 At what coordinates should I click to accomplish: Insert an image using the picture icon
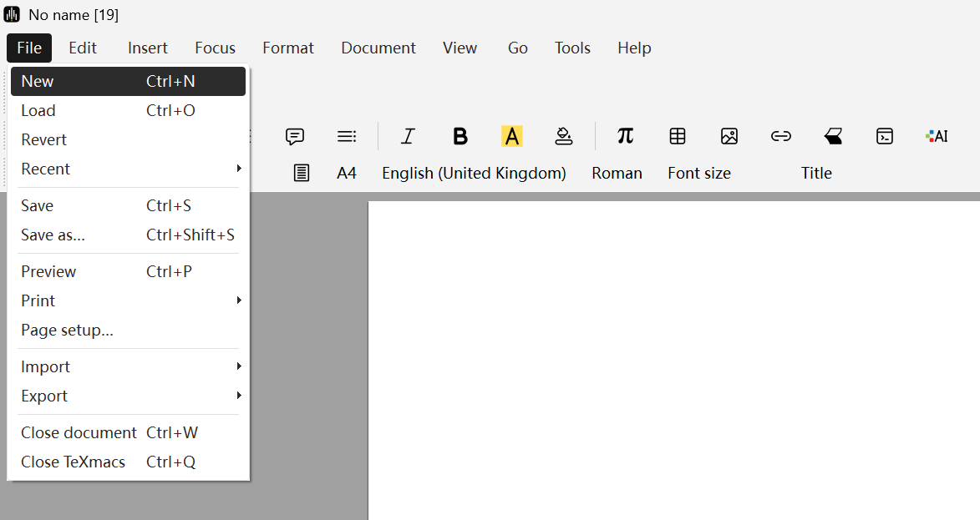729,136
